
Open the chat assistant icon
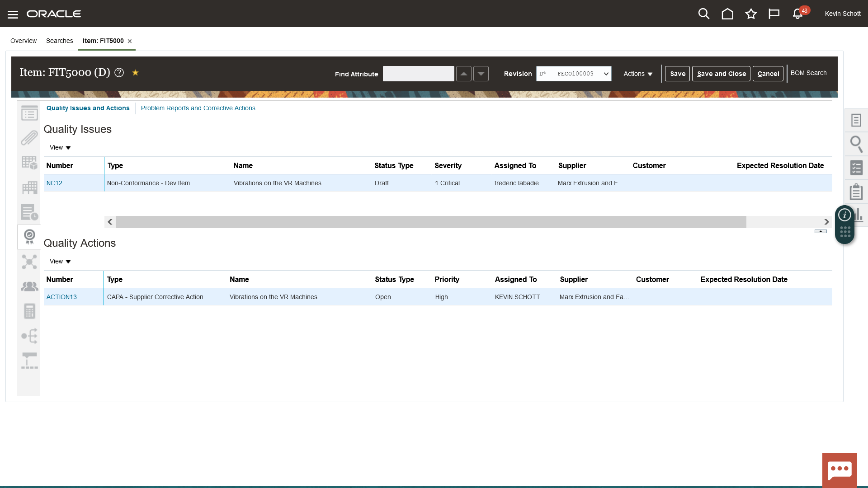840,470
